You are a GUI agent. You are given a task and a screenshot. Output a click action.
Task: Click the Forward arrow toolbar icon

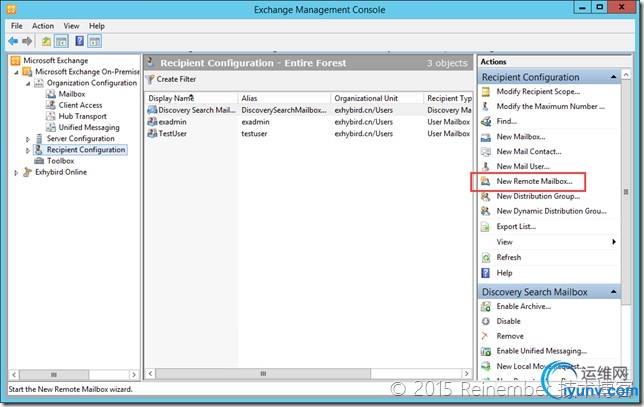27,41
